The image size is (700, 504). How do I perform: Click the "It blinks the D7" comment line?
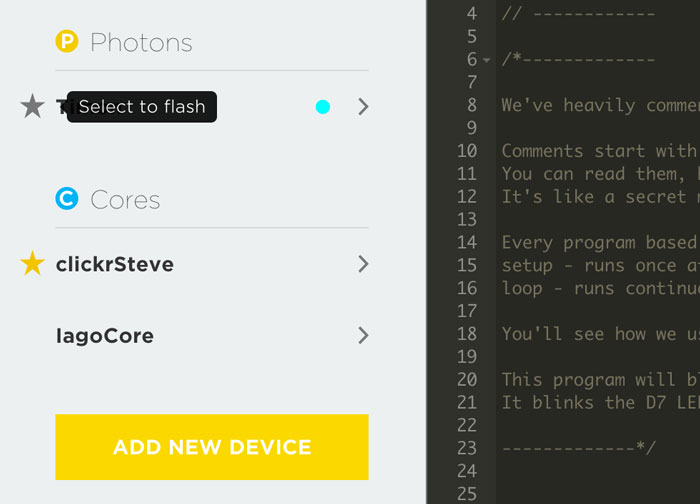[x=598, y=402]
